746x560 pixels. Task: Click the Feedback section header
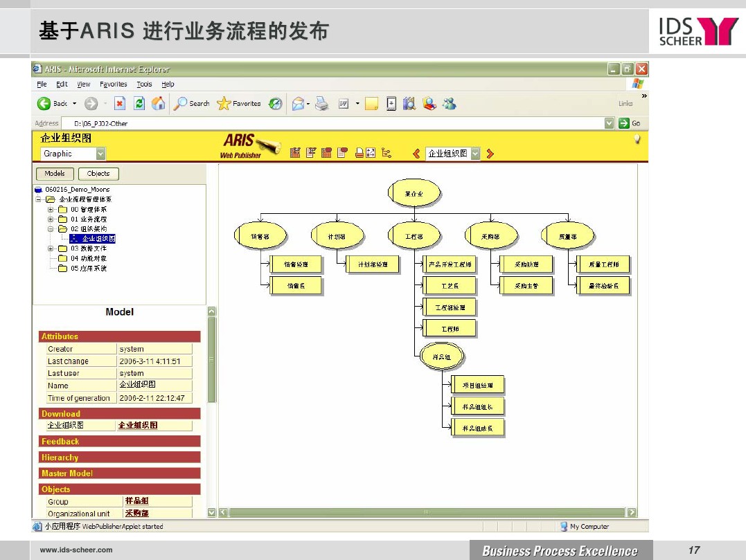(x=119, y=441)
